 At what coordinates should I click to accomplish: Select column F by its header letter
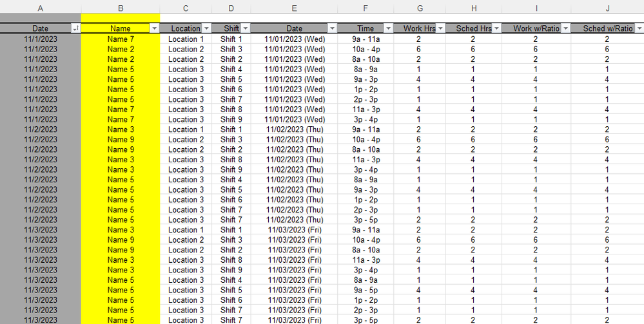tap(366, 8)
